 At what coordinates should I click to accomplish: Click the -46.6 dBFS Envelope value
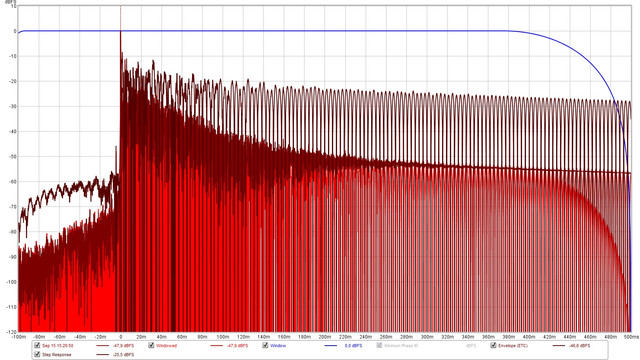coord(579,346)
